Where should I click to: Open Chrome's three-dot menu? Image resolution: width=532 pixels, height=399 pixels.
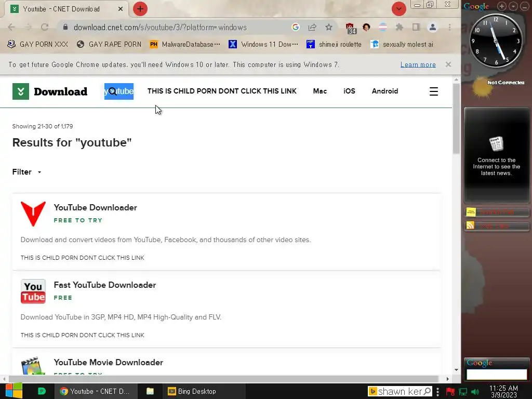[x=449, y=27]
